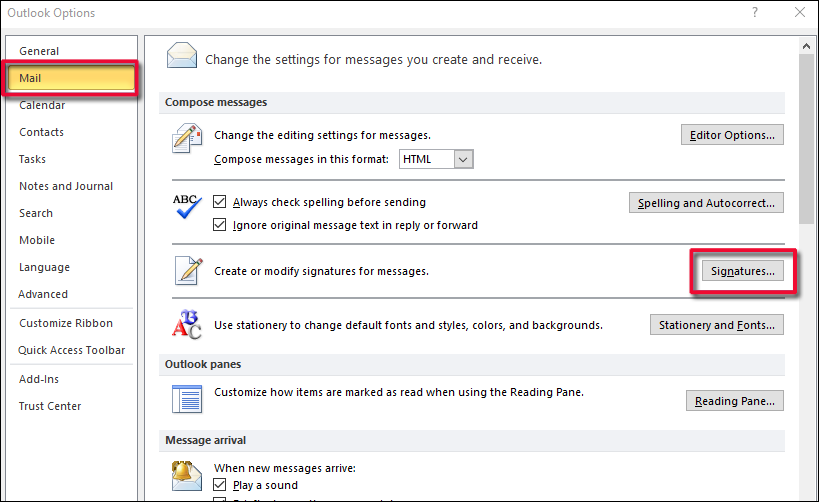This screenshot has height=502, width=819.
Task: Click the 'Outlook panes' section heading
Action: [x=203, y=364]
